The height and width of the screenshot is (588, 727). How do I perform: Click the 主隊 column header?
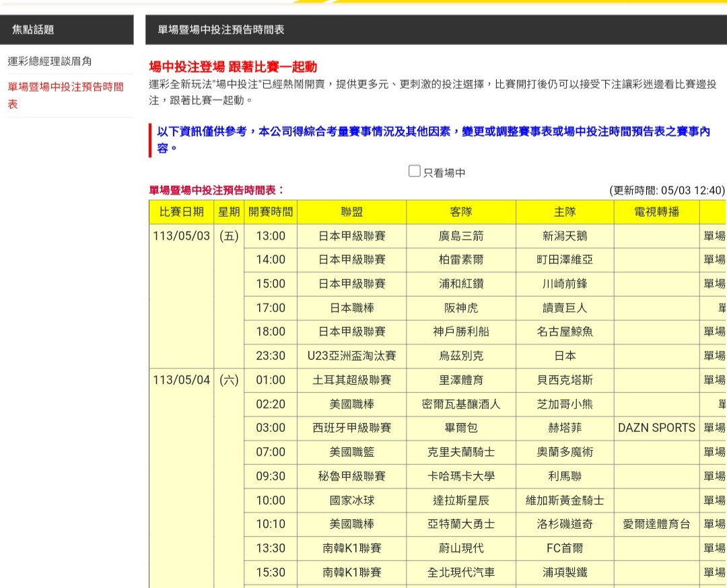coord(565,212)
